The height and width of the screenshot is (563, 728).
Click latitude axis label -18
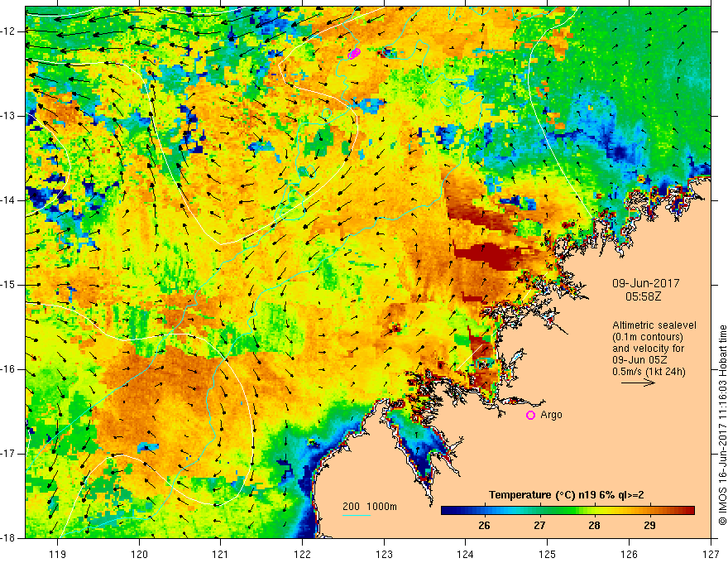(x=9, y=538)
